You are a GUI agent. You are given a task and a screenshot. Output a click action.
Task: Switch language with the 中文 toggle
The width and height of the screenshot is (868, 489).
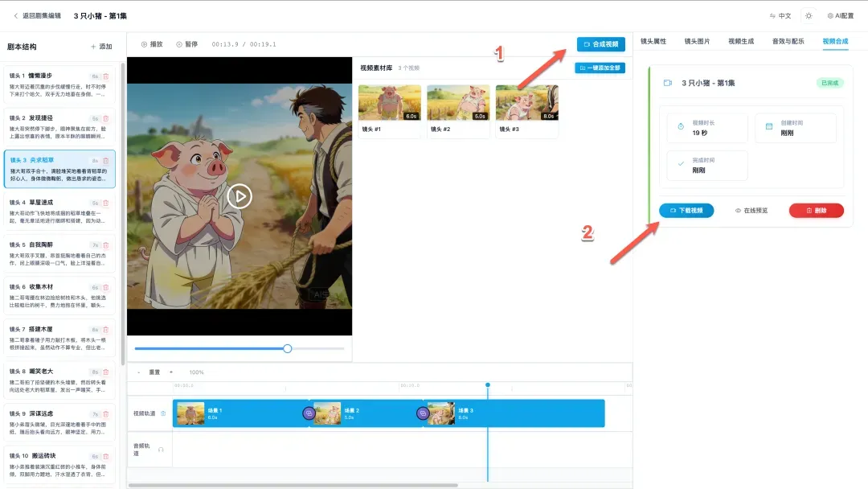coord(780,15)
